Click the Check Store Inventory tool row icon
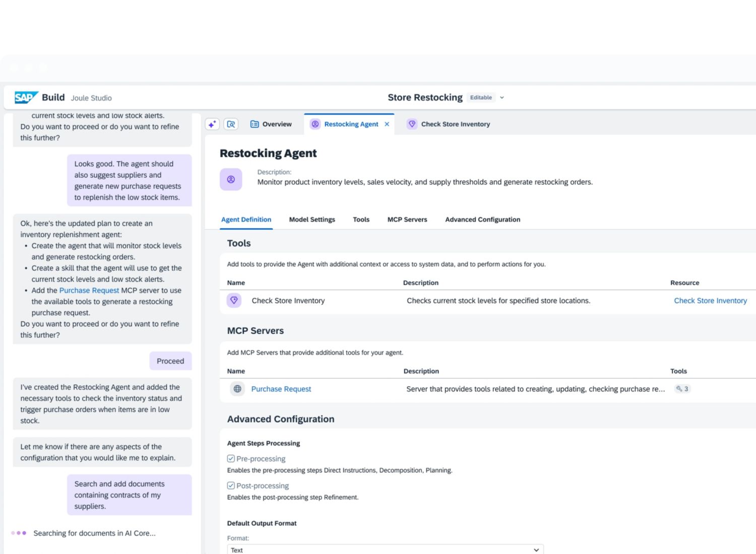The width and height of the screenshot is (756, 554). tap(234, 300)
